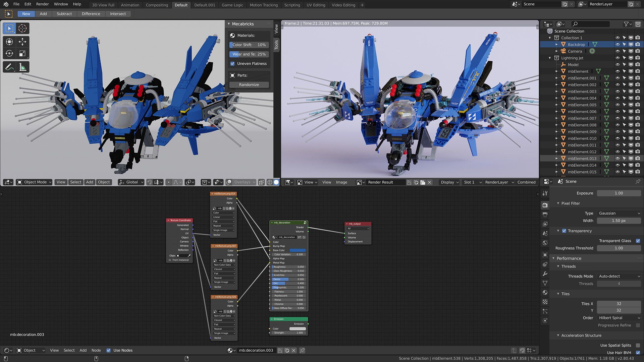Image resolution: width=644 pixels, height=362 pixels.
Task: Select the Cursor tool in viewport toolbar
Action: tap(22, 28)
